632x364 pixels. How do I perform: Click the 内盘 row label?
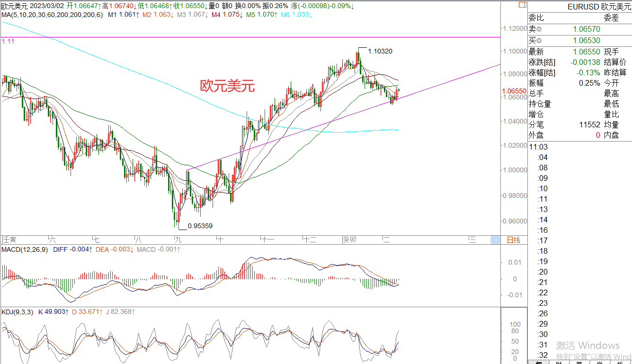coord(611,135)
